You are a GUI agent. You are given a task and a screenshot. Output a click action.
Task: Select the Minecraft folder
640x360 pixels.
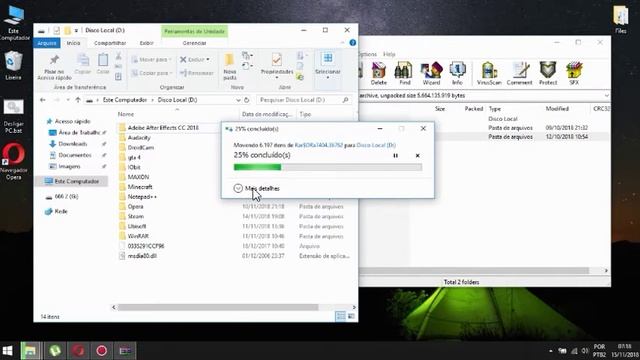(140, 187)
